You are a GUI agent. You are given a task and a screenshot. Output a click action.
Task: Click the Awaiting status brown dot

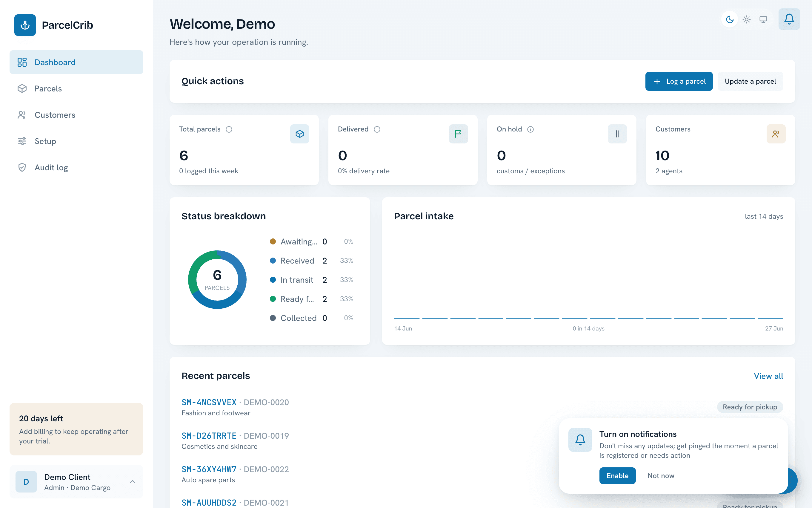pyautogui.click(x=273, y=241)
